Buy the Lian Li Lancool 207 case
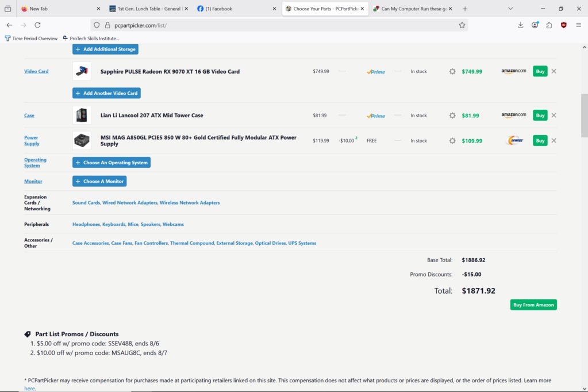588x392 pixels. tap(540, 115)
